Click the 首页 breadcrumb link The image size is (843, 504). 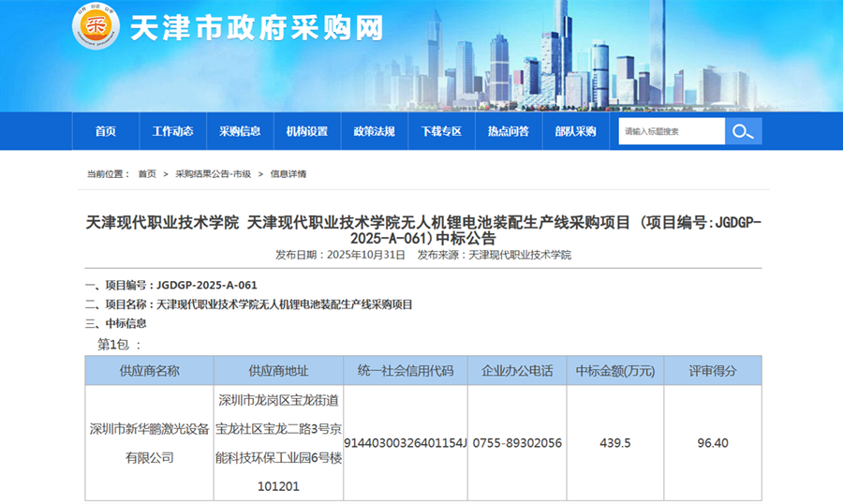click(147, 174)
